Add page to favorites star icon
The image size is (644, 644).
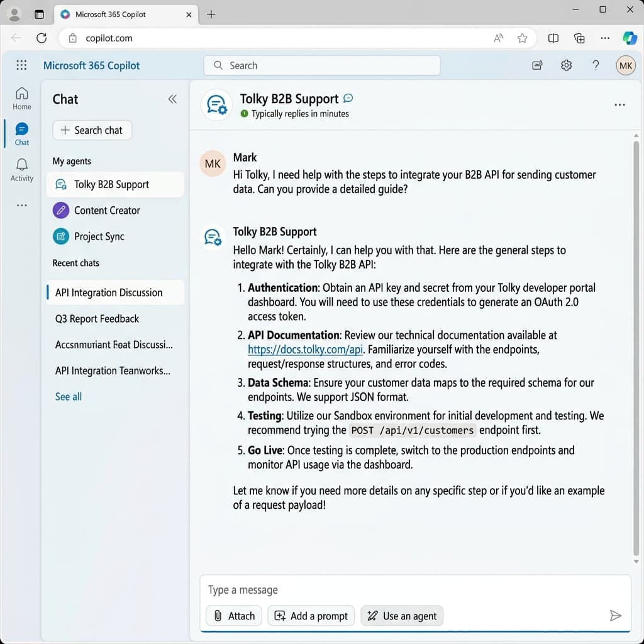click(522, 38)
